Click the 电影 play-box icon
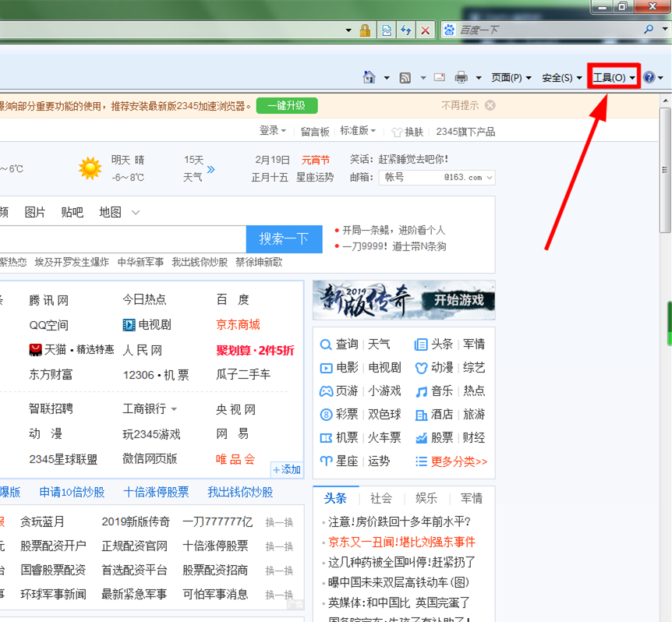Viewport: 672px width, 622px height. pyautogui.click(x=326, y=368)
